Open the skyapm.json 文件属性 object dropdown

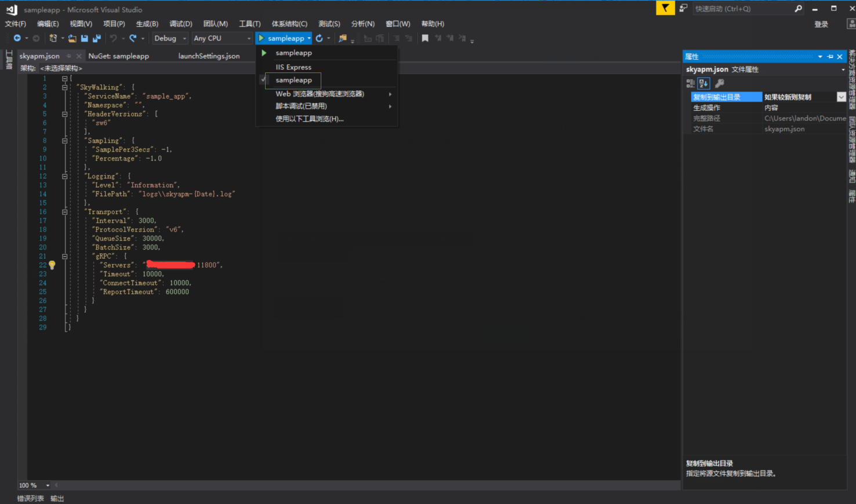tap(843, 70)
